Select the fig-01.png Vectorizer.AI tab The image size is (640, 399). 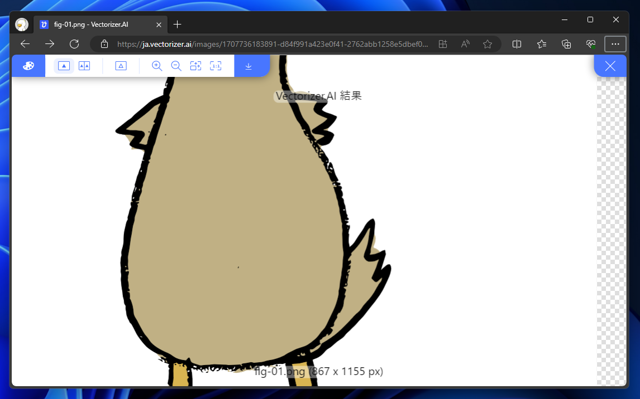(x=100, y=24)
